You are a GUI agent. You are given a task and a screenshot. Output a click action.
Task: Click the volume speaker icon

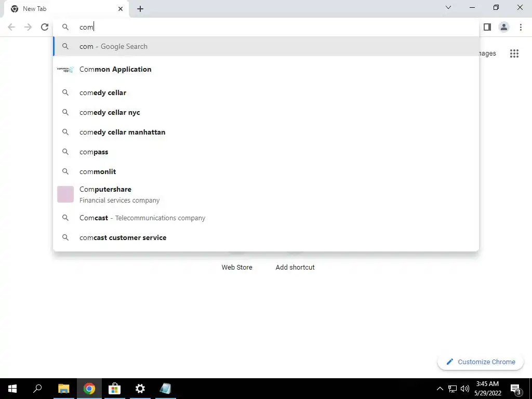pos(465,389)
